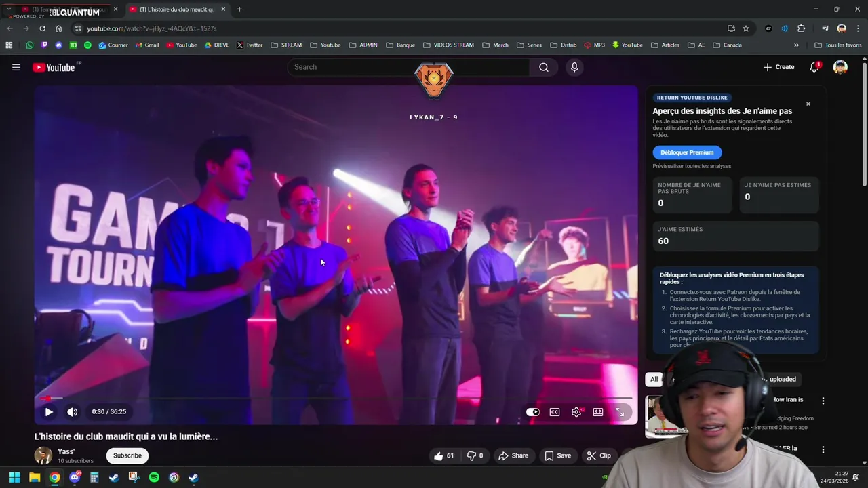
Task: Go to YouTube home via logo
Action: 54,67
